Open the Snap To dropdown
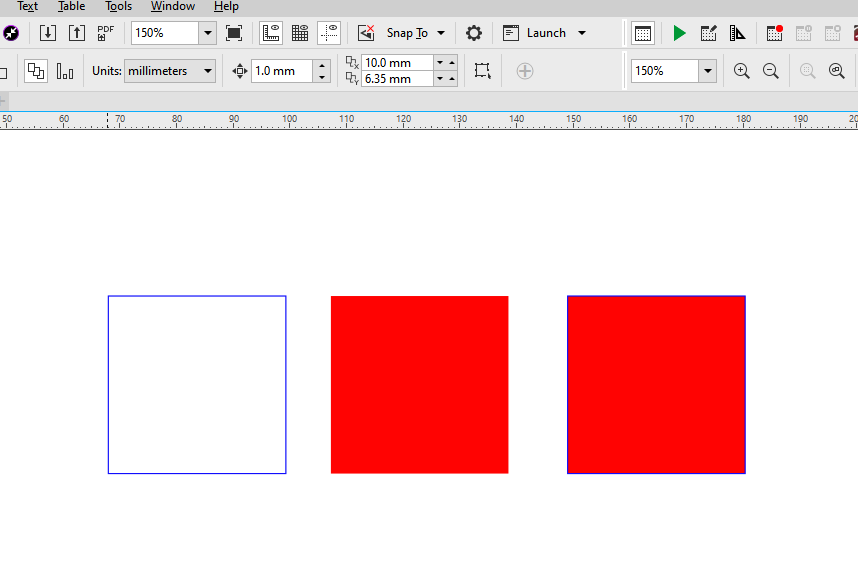 (x=416, y=33)
